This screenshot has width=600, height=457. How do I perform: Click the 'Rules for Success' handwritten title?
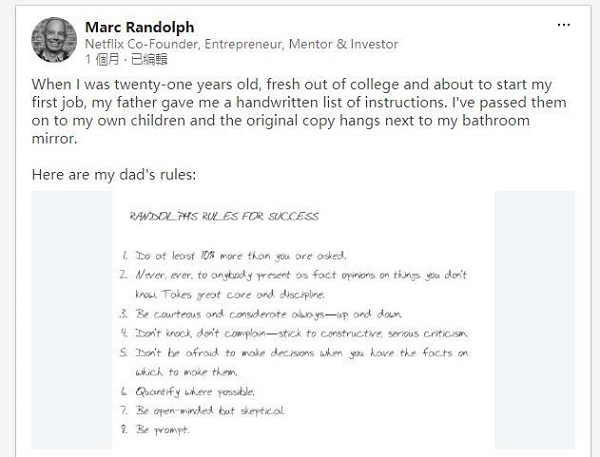pyautogui.click(x=224, y=216)
